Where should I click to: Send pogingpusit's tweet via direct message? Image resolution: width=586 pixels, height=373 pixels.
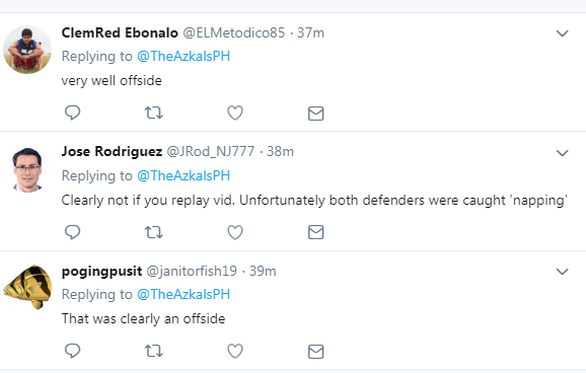tap(316, 352)
